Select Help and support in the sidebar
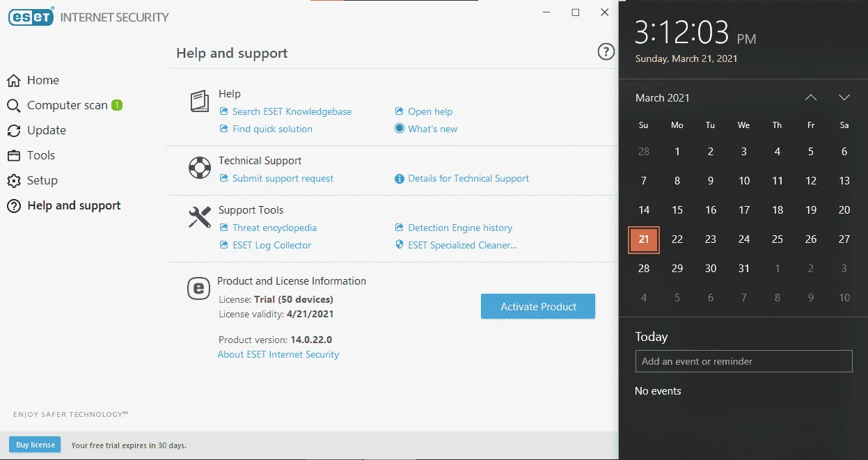Viewport: 868px width, 460px height. [x=74, y=206]
